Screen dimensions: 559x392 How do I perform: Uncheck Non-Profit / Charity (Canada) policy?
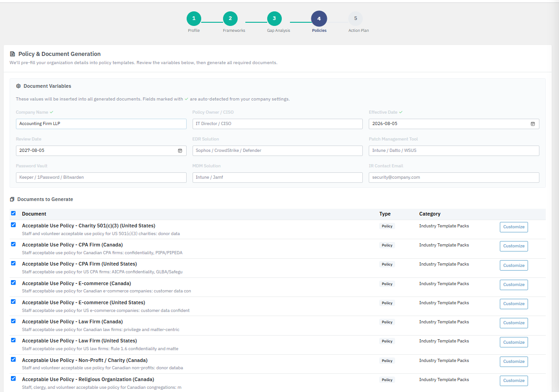[13, 359]
